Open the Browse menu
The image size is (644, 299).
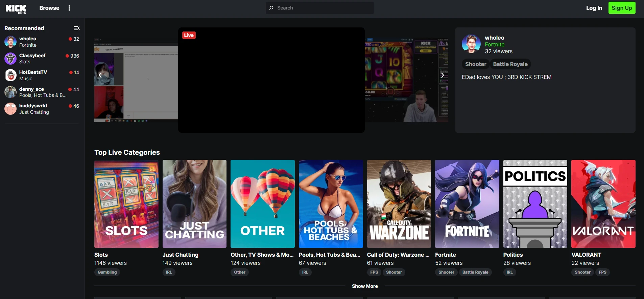point(49,8)
